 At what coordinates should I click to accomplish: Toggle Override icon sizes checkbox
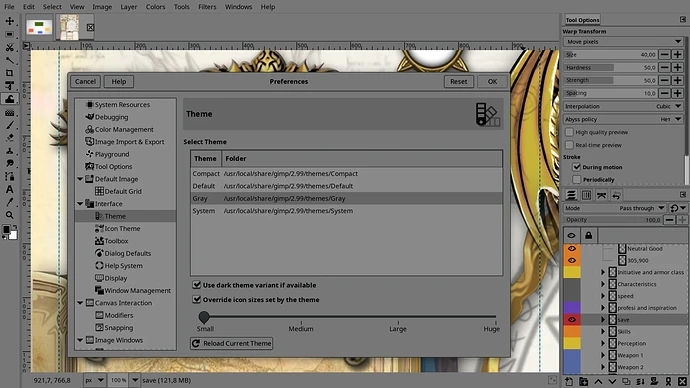pyautogui.click(x=197, y=300)
